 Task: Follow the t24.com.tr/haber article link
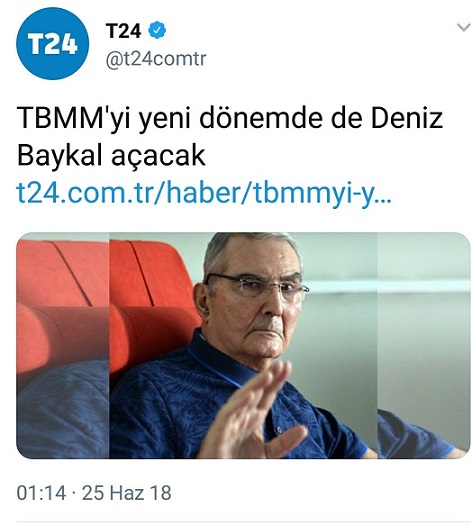pyautogui.click(x=204, y=194)
